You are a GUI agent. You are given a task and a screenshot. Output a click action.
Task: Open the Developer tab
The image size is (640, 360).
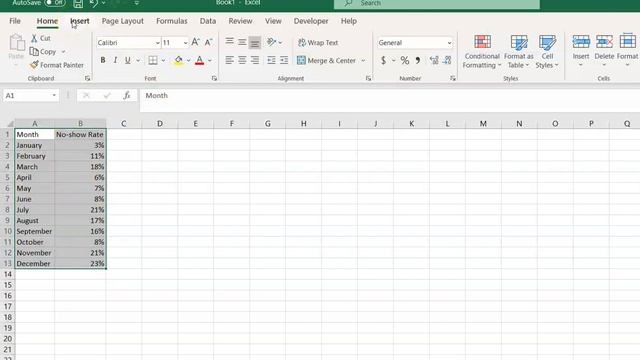click(311, 21)
